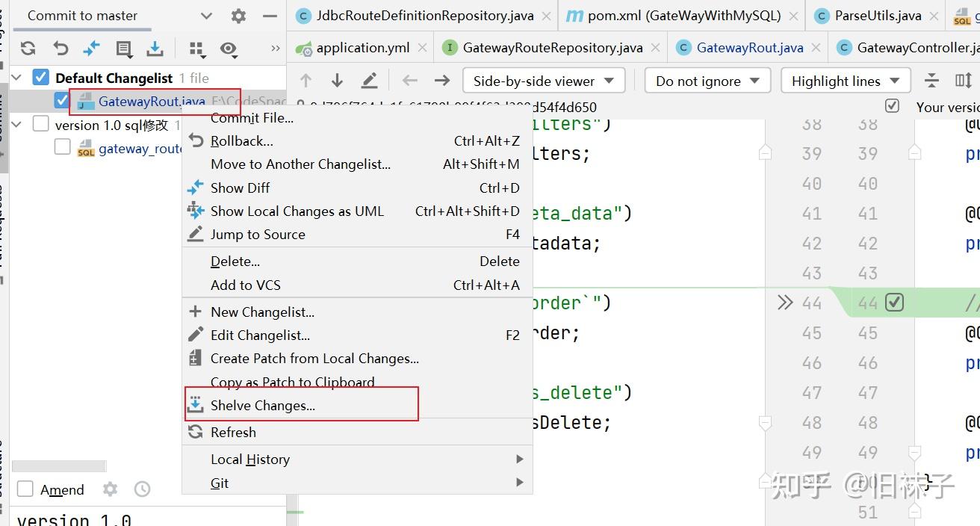Screen dimensions: 980x526
Task: Switch to JdbcRouteDefinitionRepository.java tab
Action: [x=424, y=16]
